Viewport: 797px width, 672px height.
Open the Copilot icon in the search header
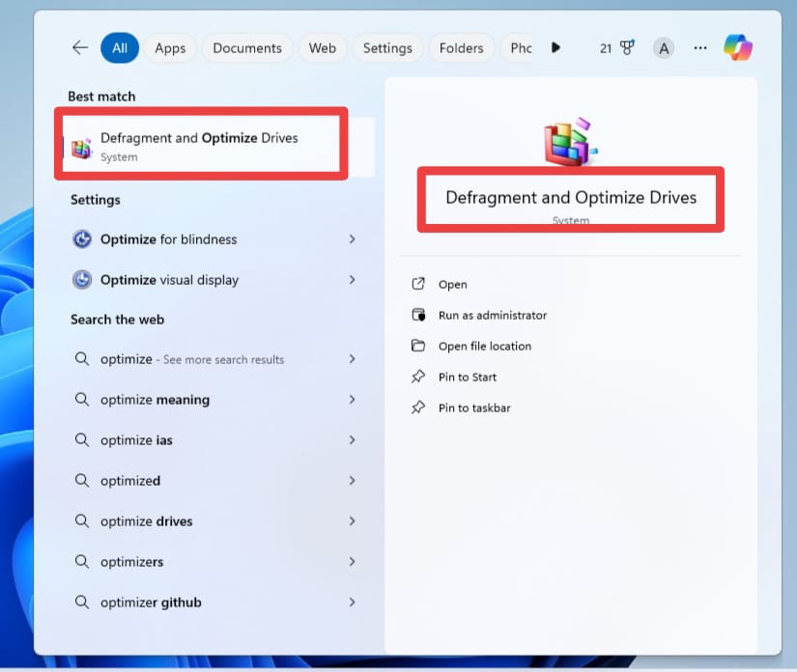[738, 47]
